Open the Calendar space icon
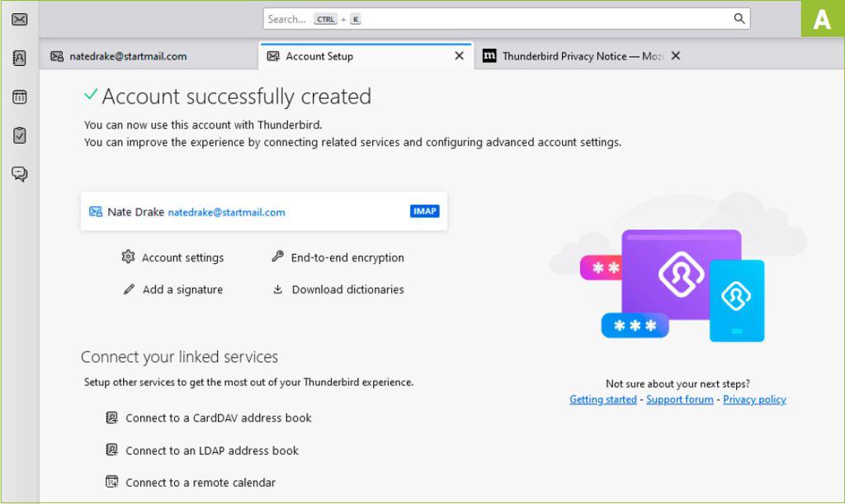 [x=20, y=97]
